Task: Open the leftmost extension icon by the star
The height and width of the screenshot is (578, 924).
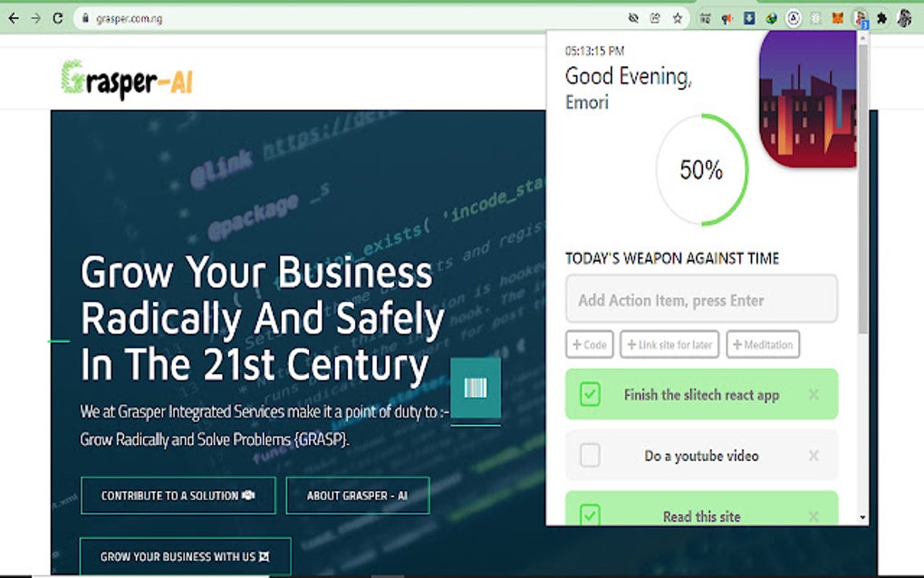Action: pos(705,18)
